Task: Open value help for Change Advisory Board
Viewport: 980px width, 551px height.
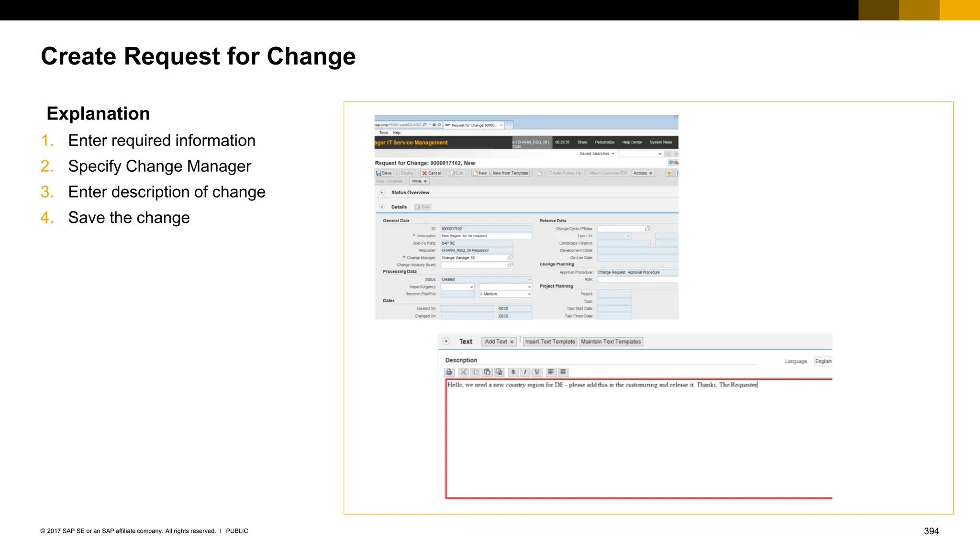Action: (510, 265)
